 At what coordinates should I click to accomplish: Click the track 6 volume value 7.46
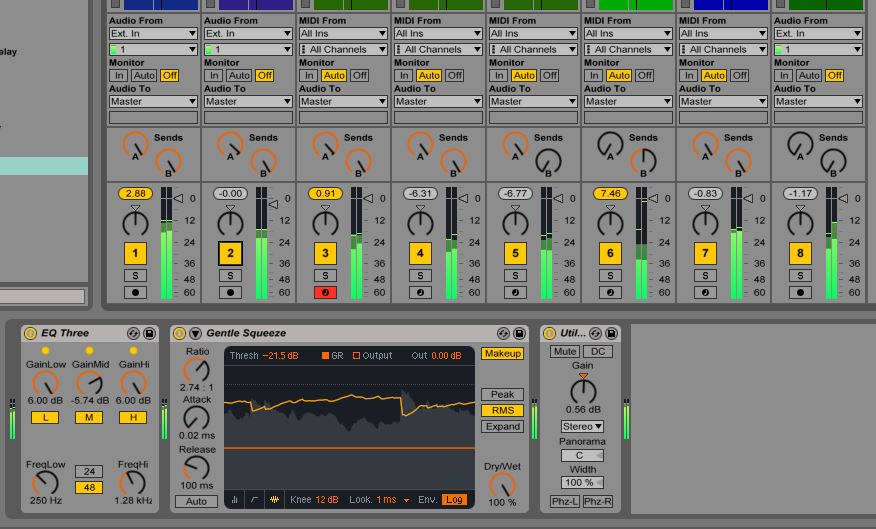pos(610,193)
